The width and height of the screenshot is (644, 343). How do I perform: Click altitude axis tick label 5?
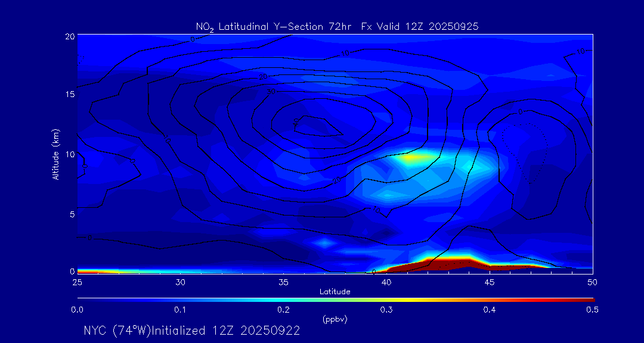point(72,214)
